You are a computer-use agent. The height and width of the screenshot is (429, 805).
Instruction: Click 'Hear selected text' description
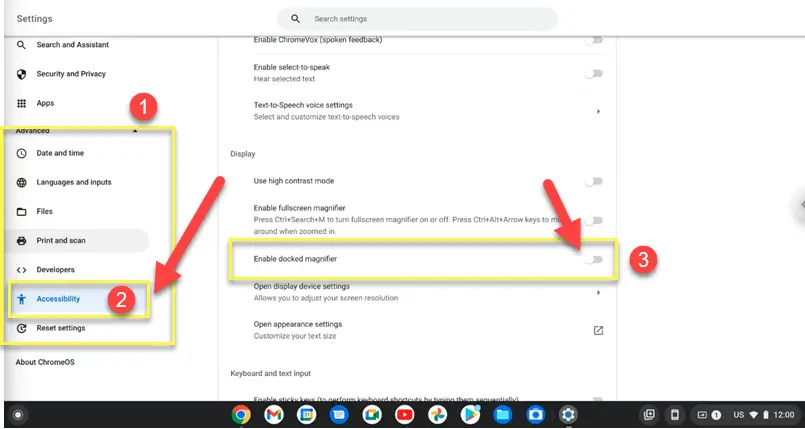click(284, 79)
